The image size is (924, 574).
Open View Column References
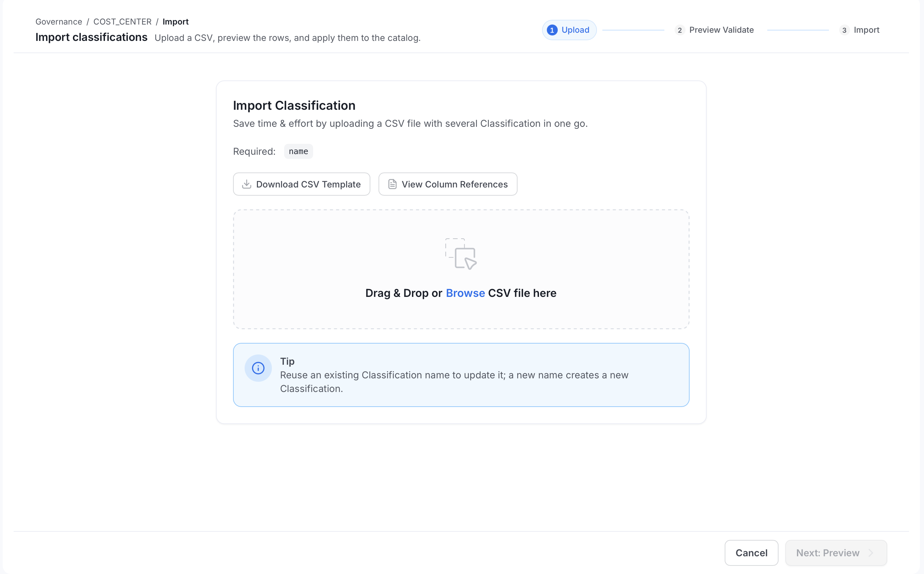(x=448, y=184)
